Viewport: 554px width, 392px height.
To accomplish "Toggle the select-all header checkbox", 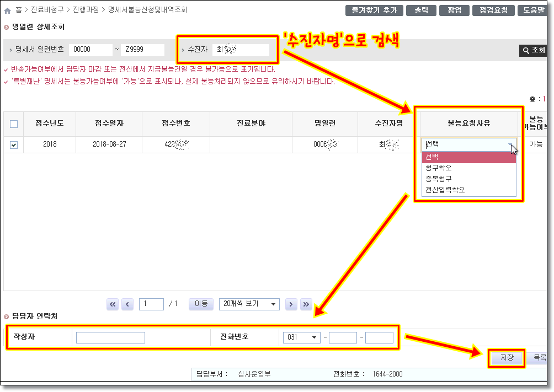I will [14, 124].
